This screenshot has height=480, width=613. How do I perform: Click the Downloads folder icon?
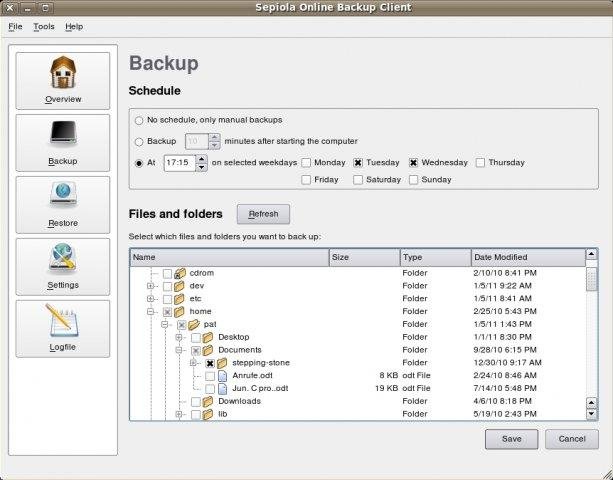tap(208, 401)
